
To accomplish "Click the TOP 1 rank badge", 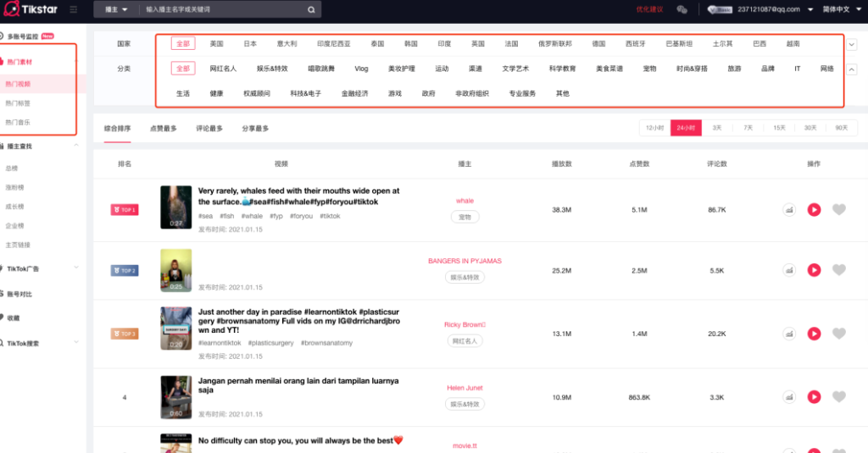I will click(x=125, y=210).
